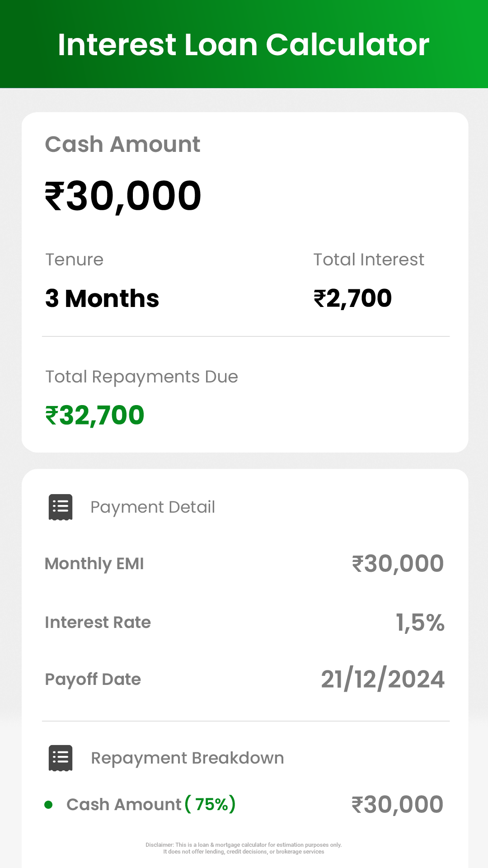Select the ₹32,700 total repayments figure
This screenshot has height=868, width=488.
[94, 415]
